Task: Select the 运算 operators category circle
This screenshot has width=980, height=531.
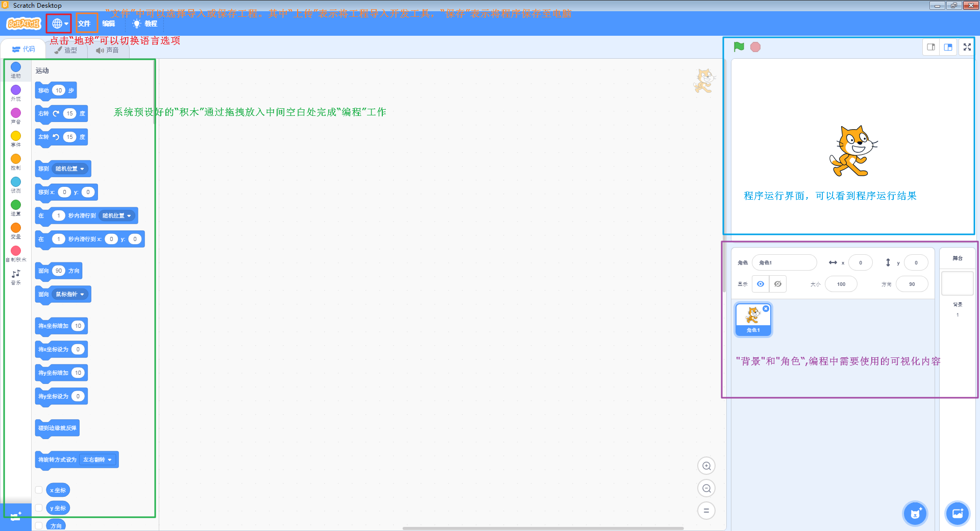Action: (16, 205)
